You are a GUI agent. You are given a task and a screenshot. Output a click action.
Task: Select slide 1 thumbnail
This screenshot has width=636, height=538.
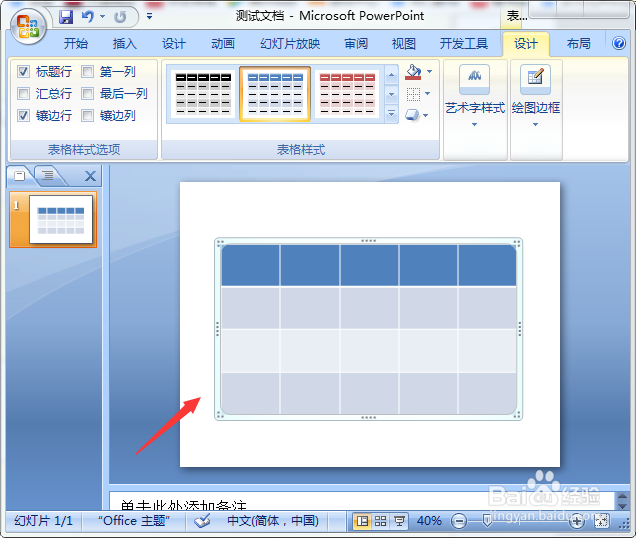[61, 220]
